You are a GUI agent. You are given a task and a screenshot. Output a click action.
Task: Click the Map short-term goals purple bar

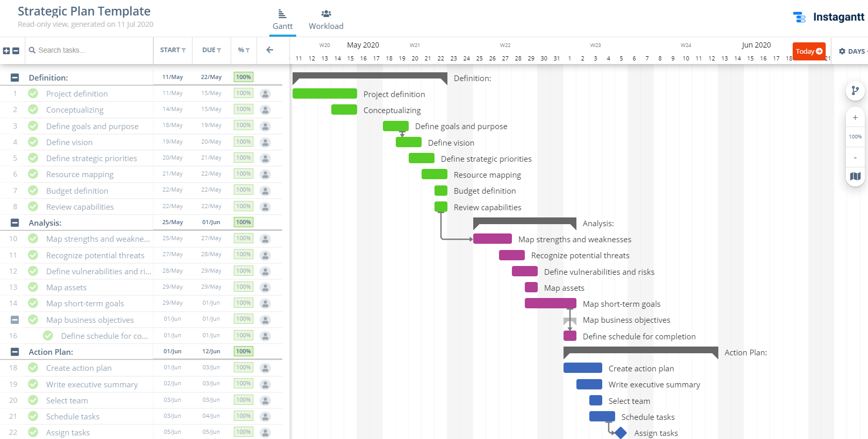(x=550, y=303)
